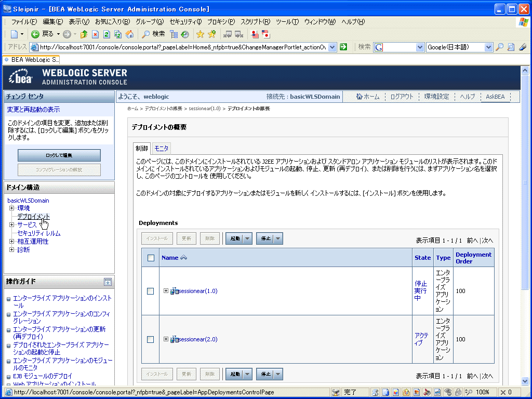The image size is (532, 399).
Task: Open the AskBEA link
Action: tap(495, 97)
